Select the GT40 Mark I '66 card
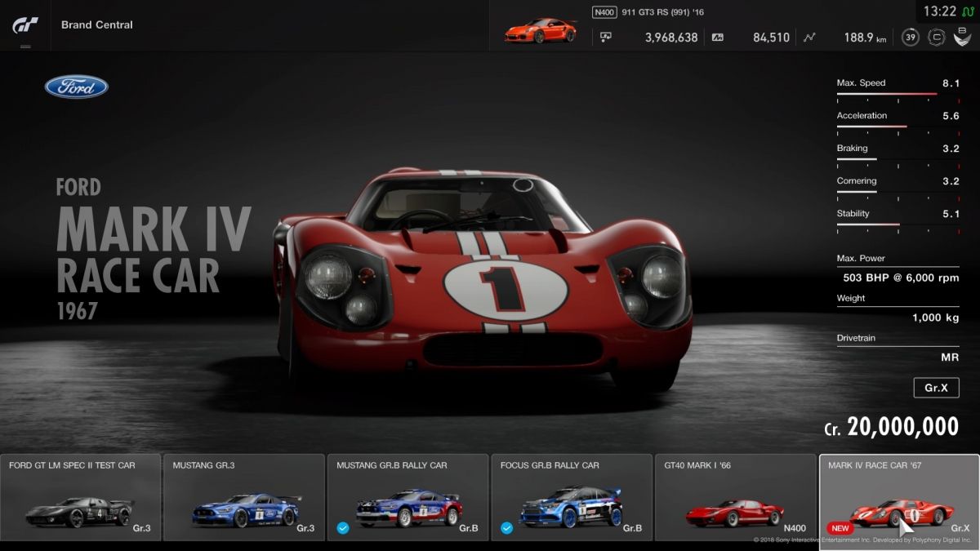Image resolution: width=980 pixels, height=551 pixels. [734, 497]
